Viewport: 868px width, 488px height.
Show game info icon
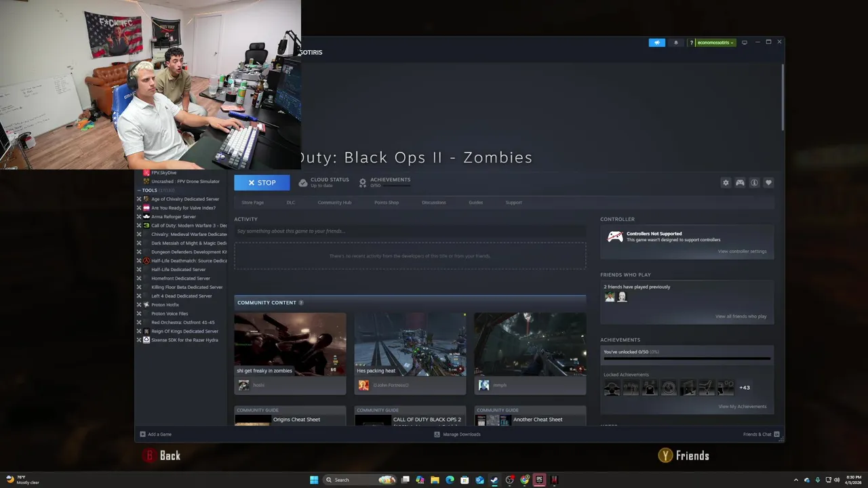point(754,183)
